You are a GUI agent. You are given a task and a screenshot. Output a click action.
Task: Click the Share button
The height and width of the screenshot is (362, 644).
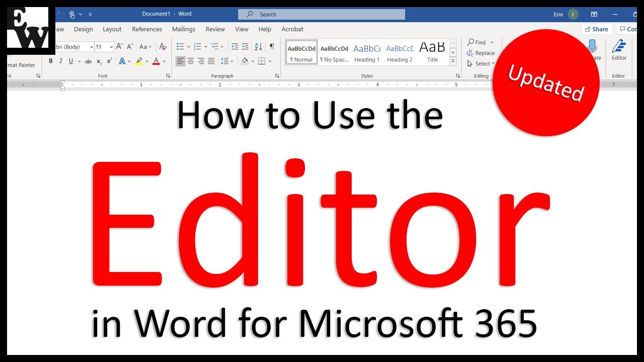[597, 29]
